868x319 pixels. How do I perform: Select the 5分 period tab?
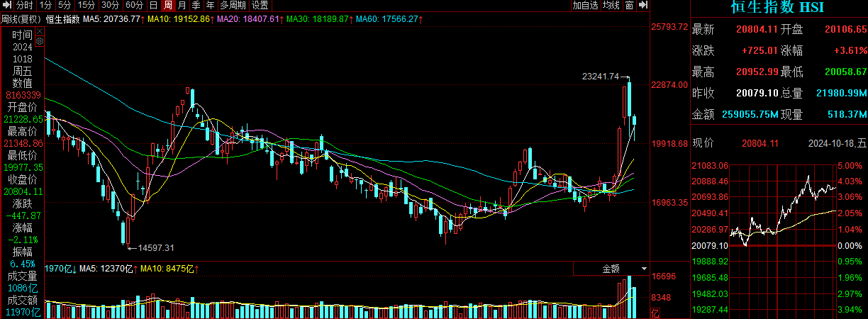tap(65, 5)
